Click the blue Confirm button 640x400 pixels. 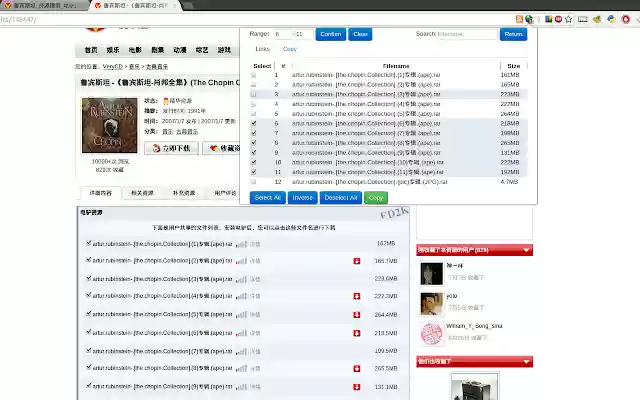[x=331, y=34]
